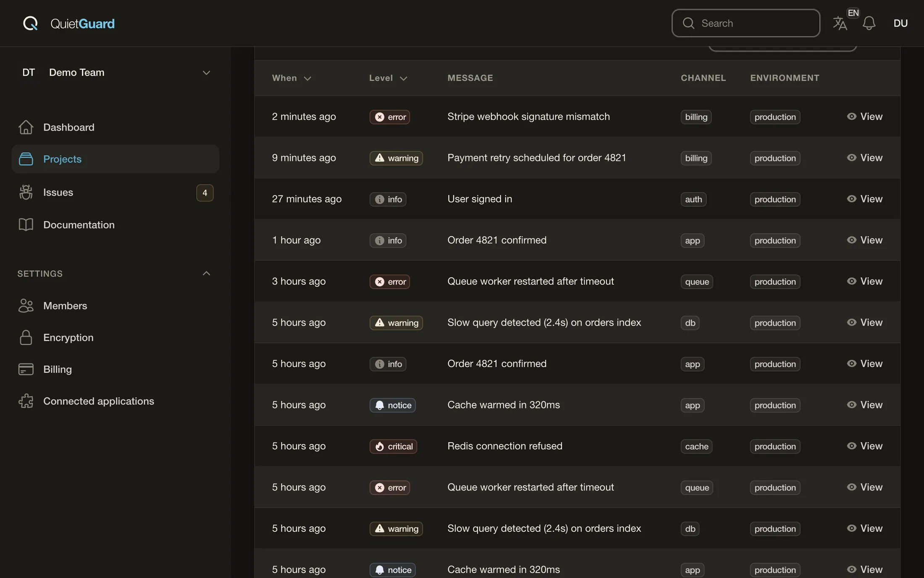
Task: Open the Projects menu item
Action: click(x=115, y=159)
